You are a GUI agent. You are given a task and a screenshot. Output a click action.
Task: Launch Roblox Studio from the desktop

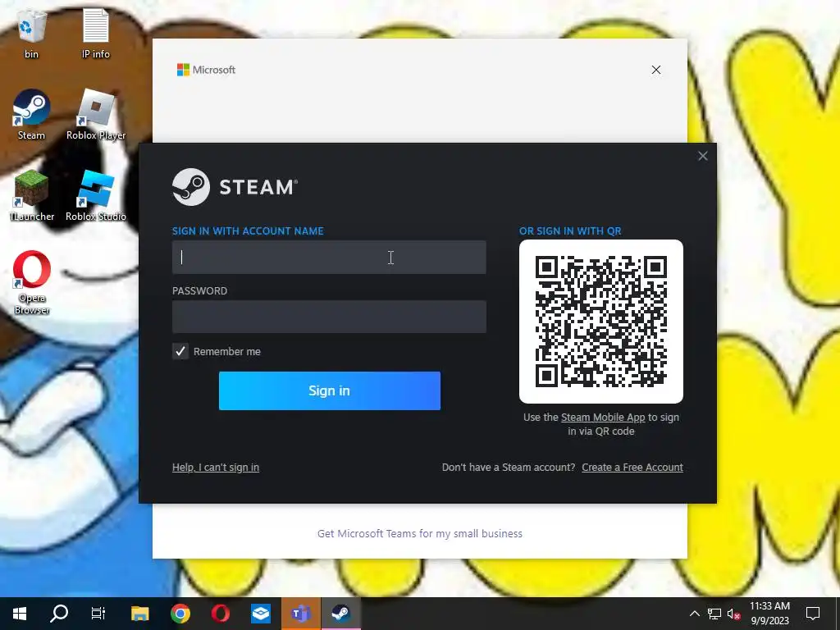pos(96,195)
